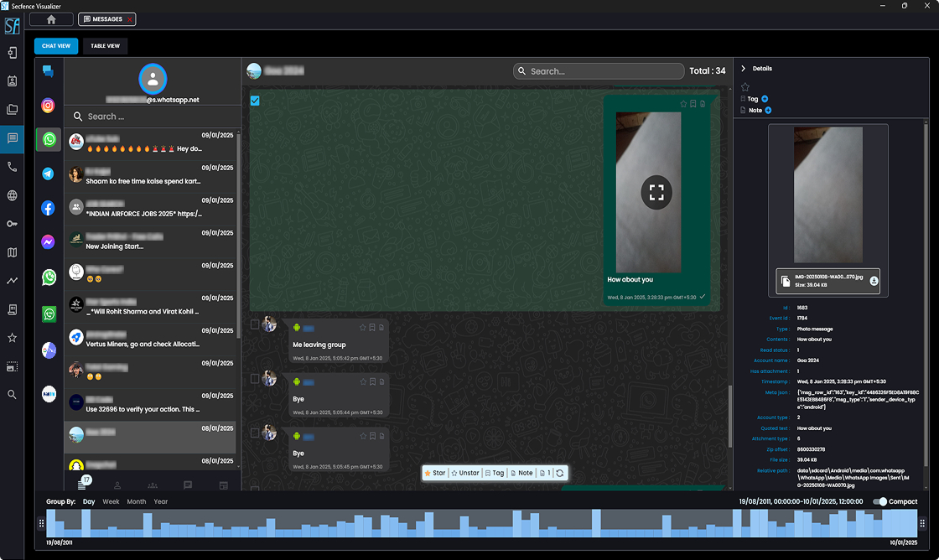Uncheck the selected 'How about you' message checkbox
Image resolution: width=939 pixels, height=560 pixels.
tap(255, 101)
